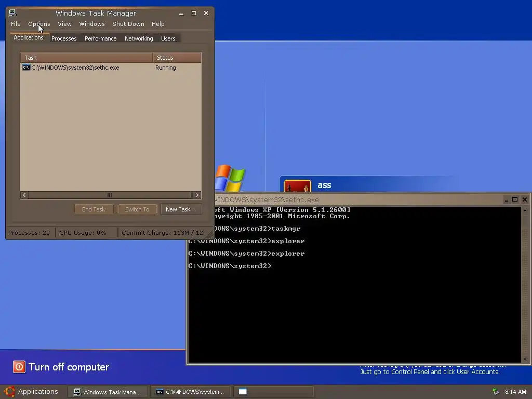Open the Shut Down menu
Viewport: 532px width, 399px height.
click(x=128, y=24)
